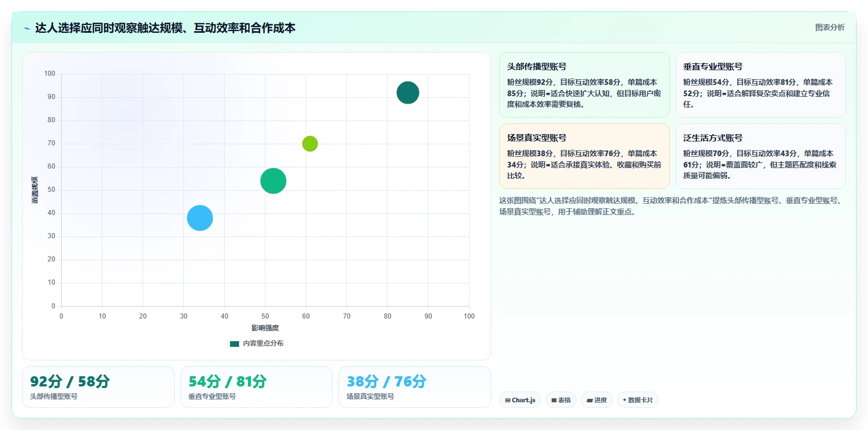Click the 数据卡片 tag icon
Viewport: 868px width, 430px height.
pos(625,400)
